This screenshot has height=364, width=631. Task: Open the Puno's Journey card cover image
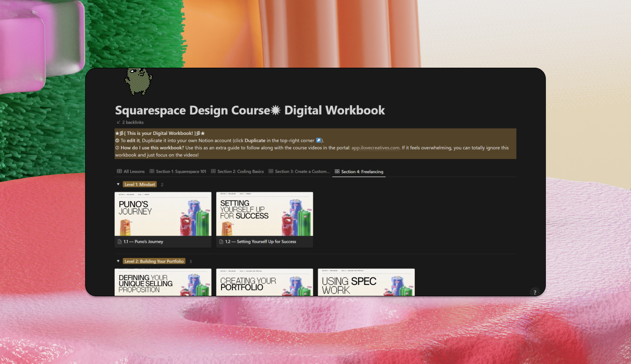pos(163,214)
